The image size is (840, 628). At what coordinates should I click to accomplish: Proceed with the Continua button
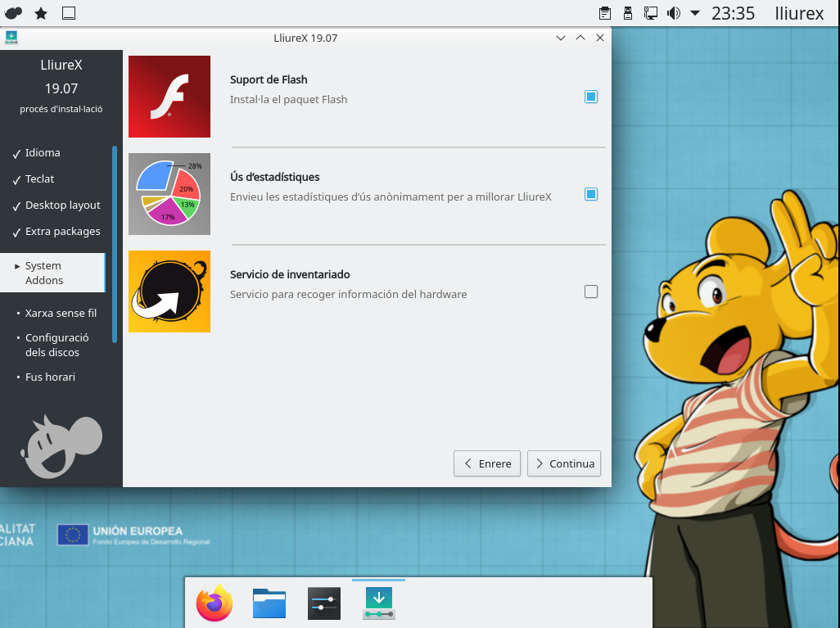coord(564,463)
